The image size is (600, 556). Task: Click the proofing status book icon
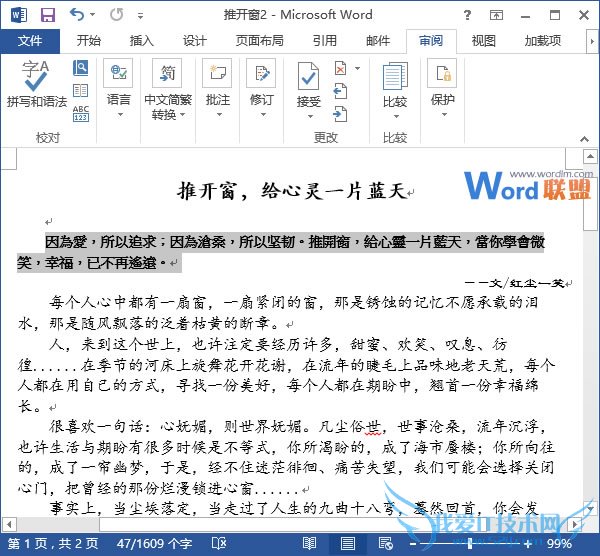pos(219,543)
